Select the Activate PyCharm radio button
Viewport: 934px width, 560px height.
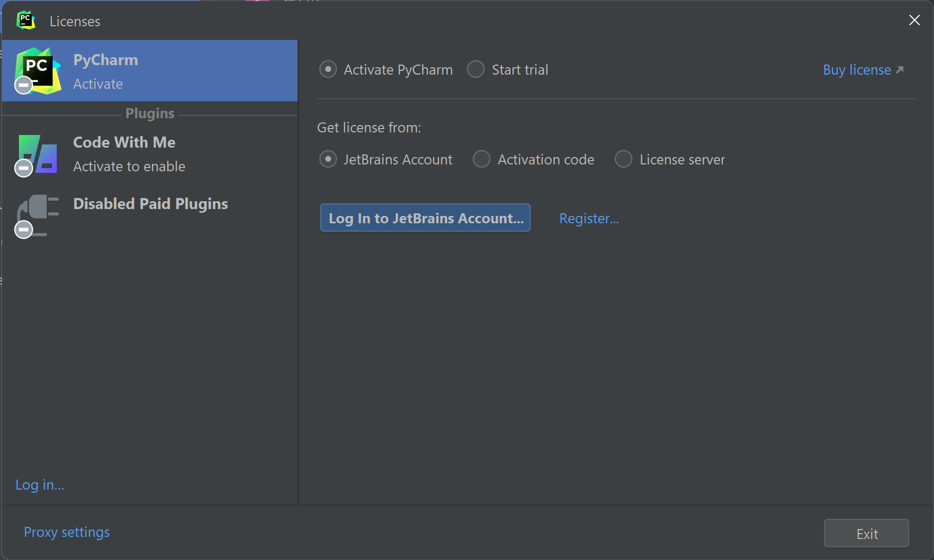[328, 69]
